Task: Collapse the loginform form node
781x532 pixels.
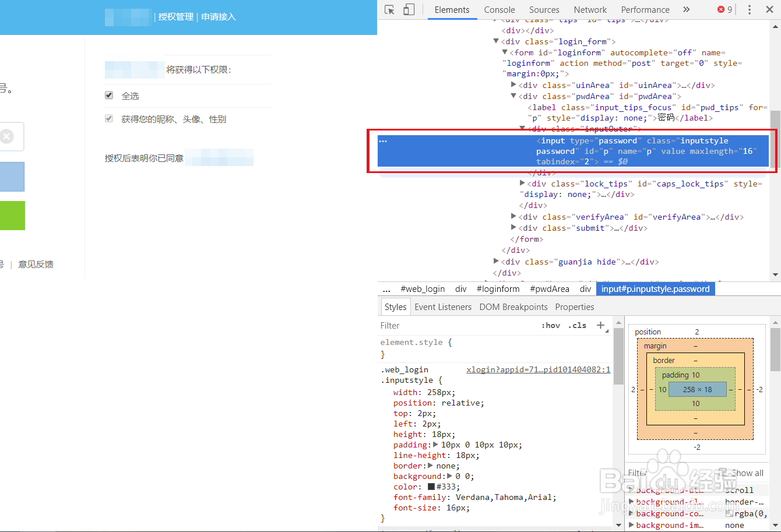Action: 505,52
